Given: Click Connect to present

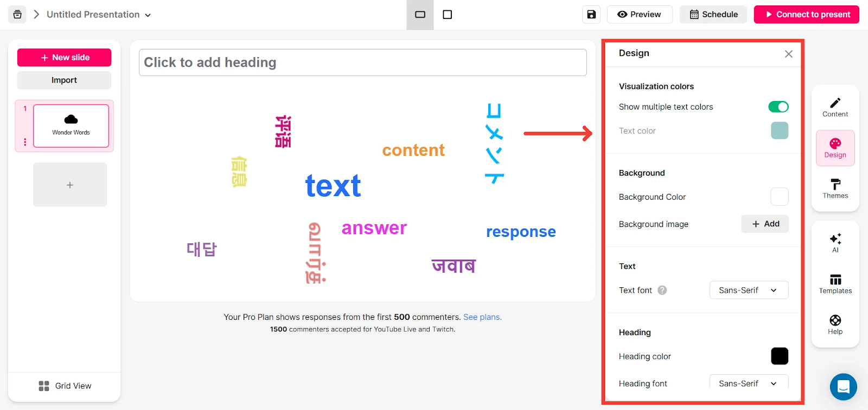Looking at the screenshot, I should click(x=807, y=15).
